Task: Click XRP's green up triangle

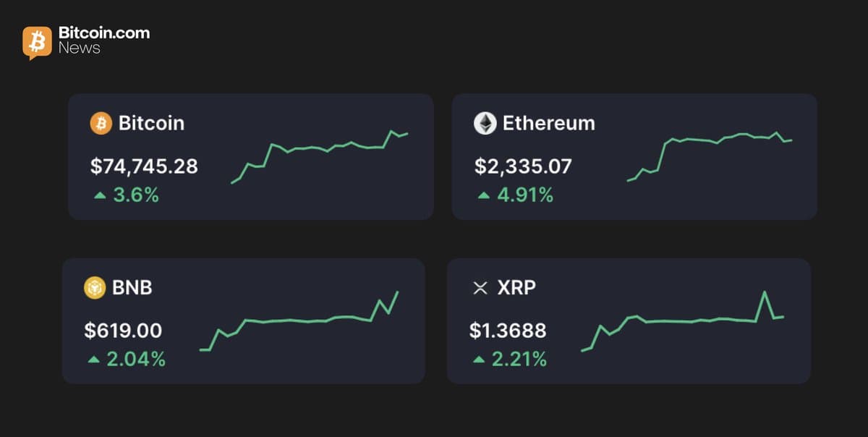Action: [478, 359]
